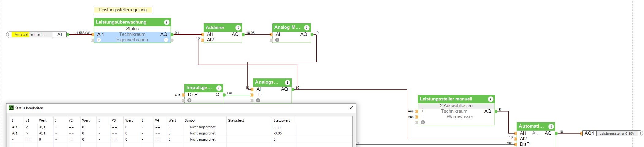Select Tr input of Analogs... block
This screenshot has height=147, width=644.
259,95
